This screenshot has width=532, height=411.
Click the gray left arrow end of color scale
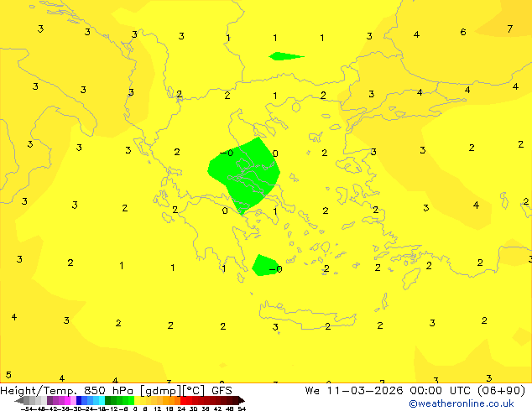tap(18, 400)
